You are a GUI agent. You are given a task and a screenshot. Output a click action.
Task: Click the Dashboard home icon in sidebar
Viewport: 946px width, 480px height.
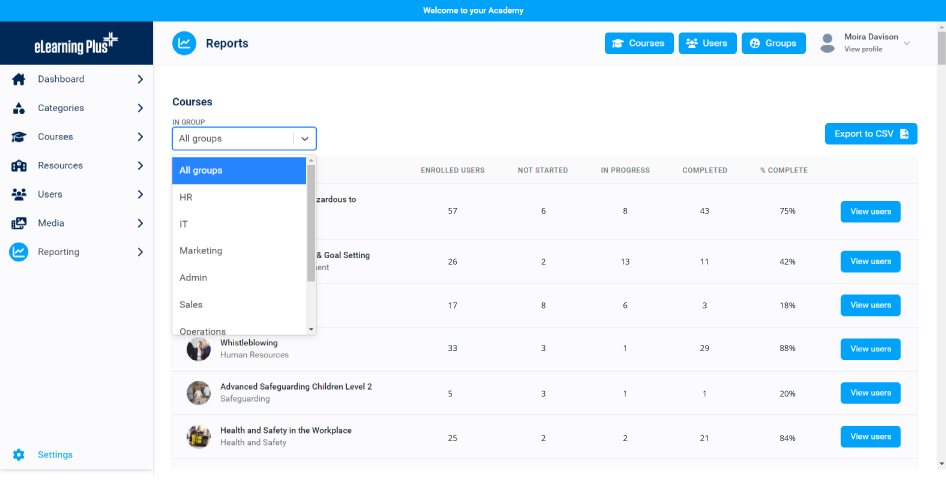coord(18,79)
